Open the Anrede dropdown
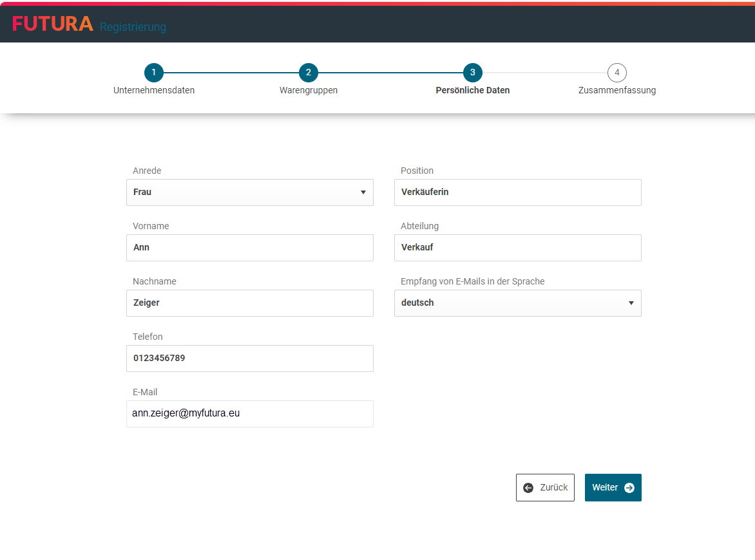Viewport: 755px width, 560px height. 249,192
